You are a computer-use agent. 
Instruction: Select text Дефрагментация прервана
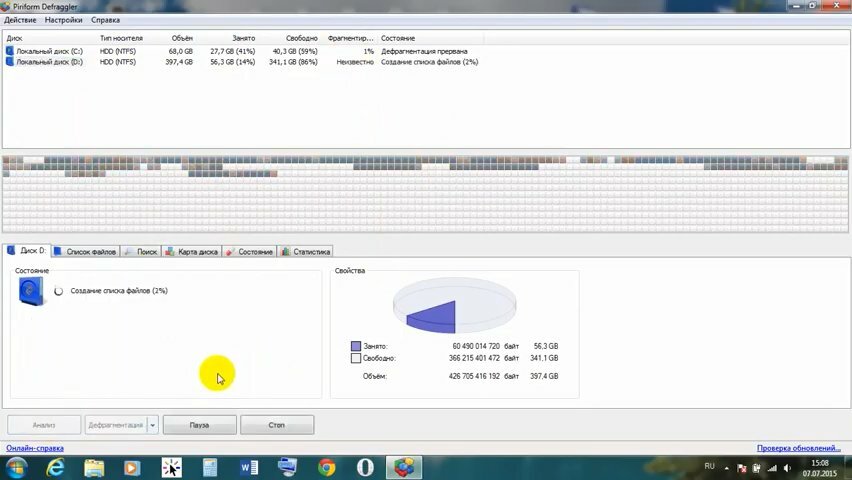click(x=424, y=51)
